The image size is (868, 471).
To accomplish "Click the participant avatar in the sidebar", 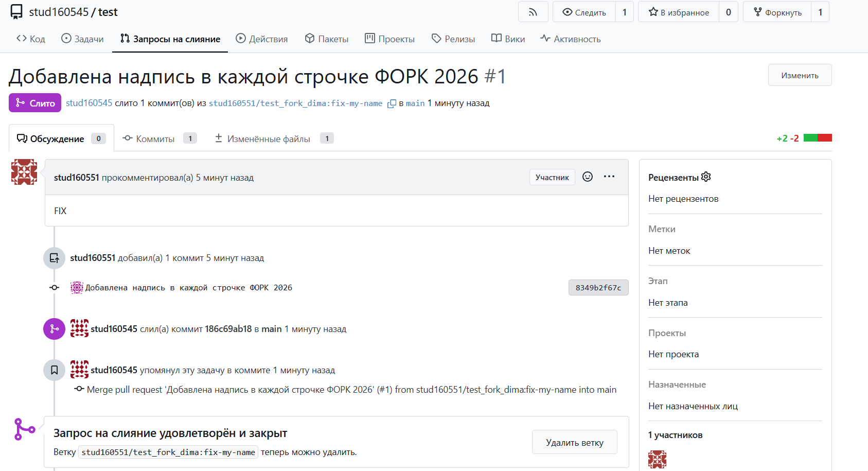I will 657,459.
